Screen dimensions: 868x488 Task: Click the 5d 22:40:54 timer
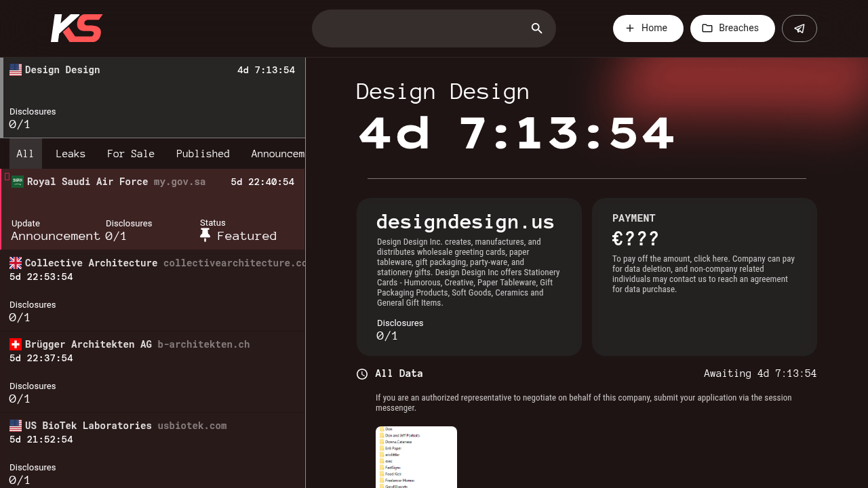click(x=262, y=182)
